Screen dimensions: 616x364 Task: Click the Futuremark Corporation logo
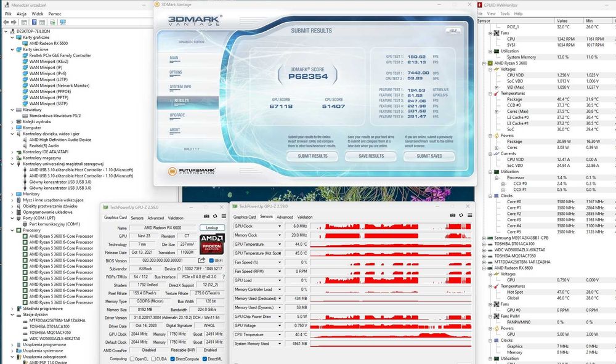point(192,171)
